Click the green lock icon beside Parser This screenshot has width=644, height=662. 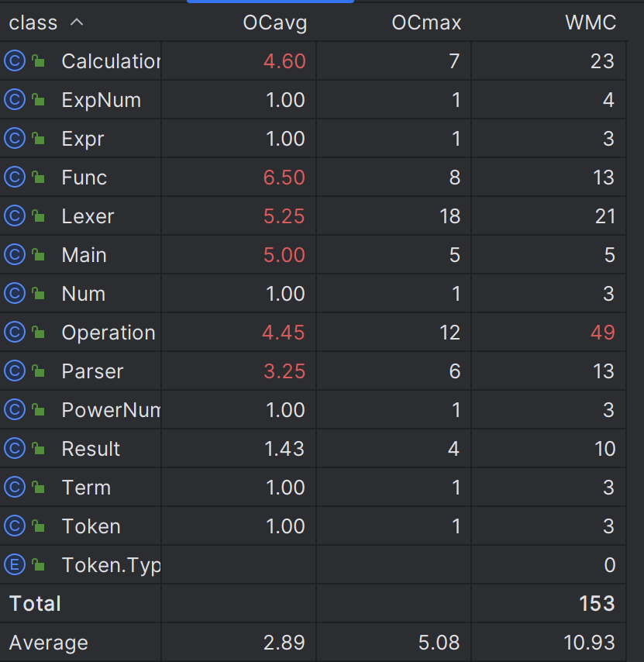[39, 371]
